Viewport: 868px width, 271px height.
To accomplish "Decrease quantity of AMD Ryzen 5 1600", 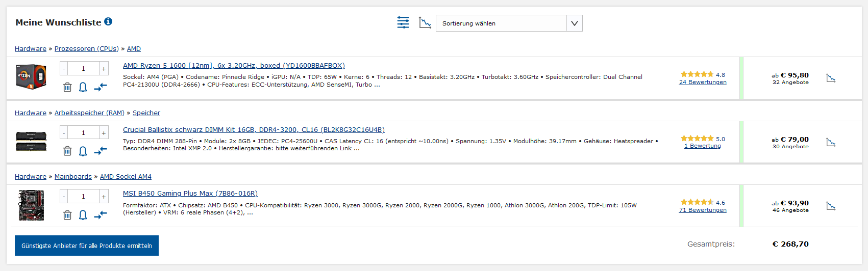I will [64, 69].
